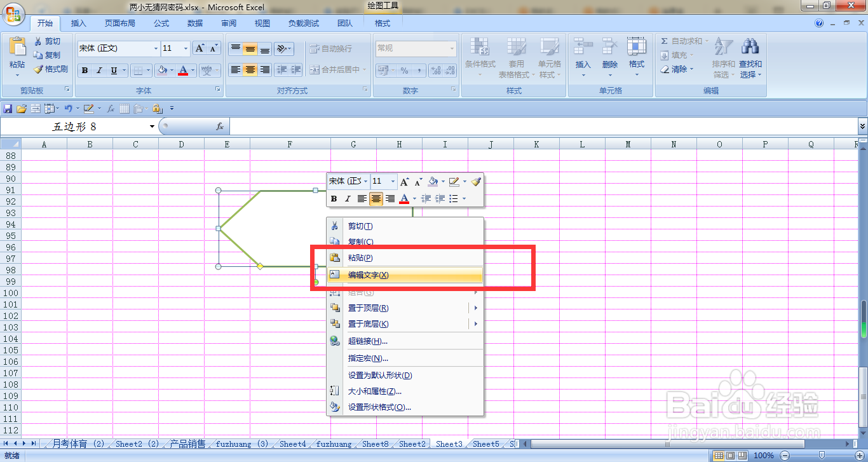The width and height of the screenshot is (868, 462).
Task: Select the Format Painter tool
Action: (x=50, y=70)
